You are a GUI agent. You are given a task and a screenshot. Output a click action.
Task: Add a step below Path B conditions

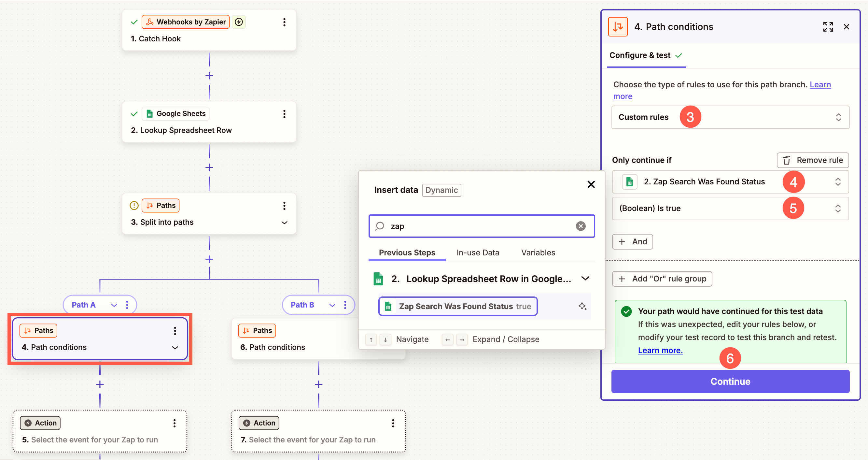(x=318, y=384)
